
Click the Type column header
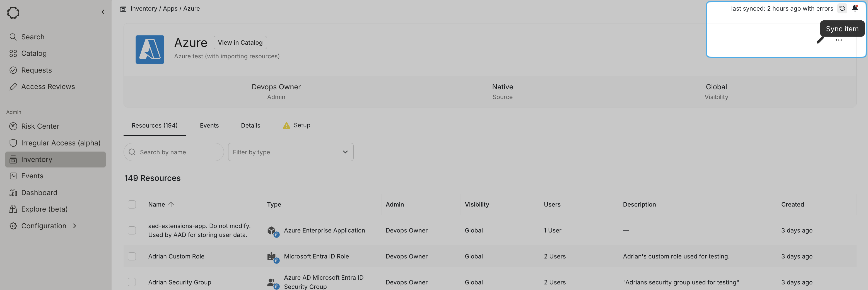274,204
